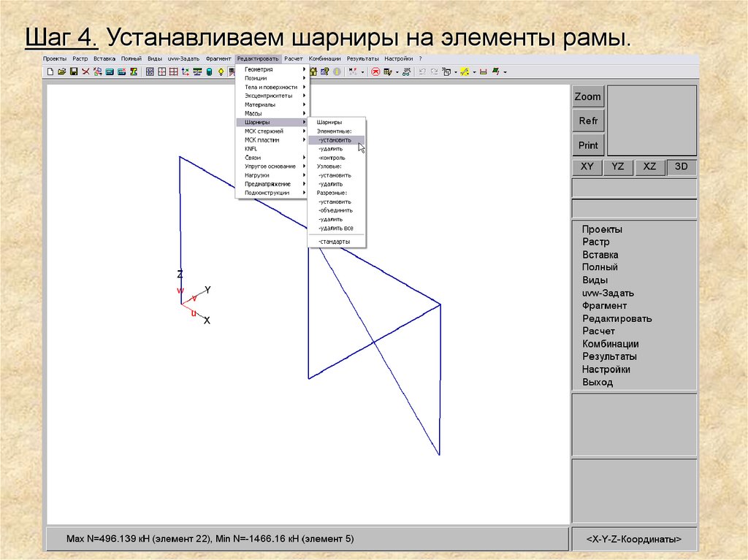Expand the Нагрузки submenu

pos(272,175)
